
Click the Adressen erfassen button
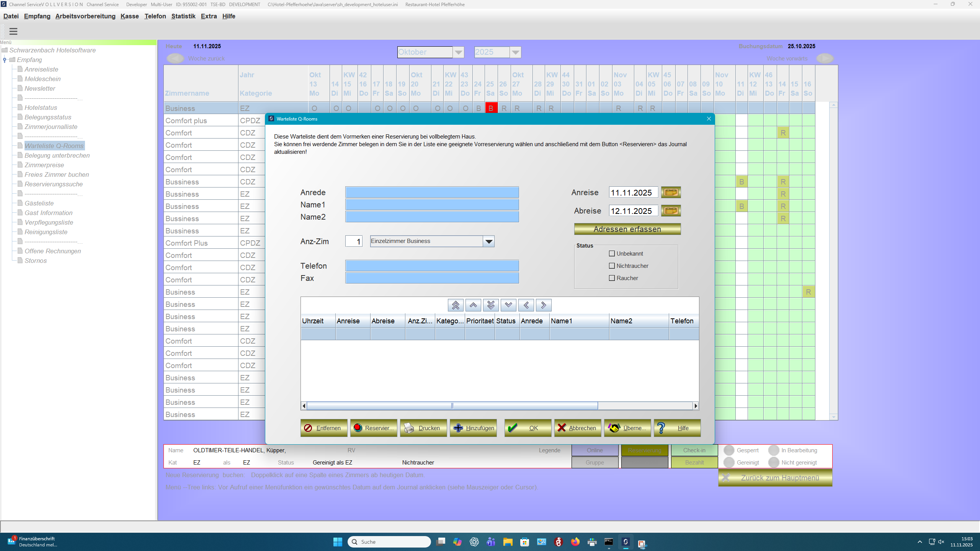(x=627, y=229)
